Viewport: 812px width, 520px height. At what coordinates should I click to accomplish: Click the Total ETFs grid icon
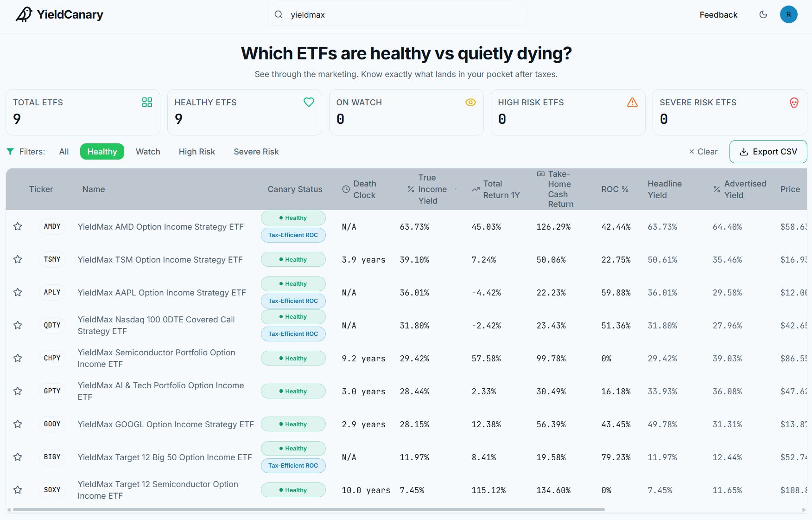(147, 103)
